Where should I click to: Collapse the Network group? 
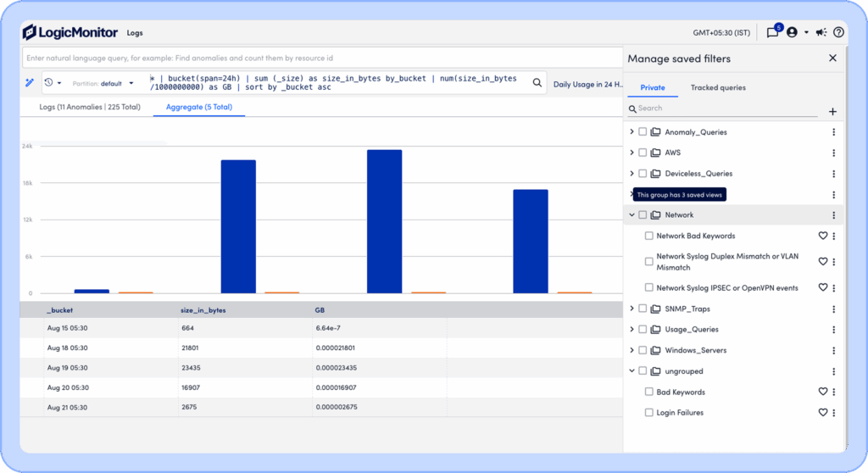tap(632, 215)
